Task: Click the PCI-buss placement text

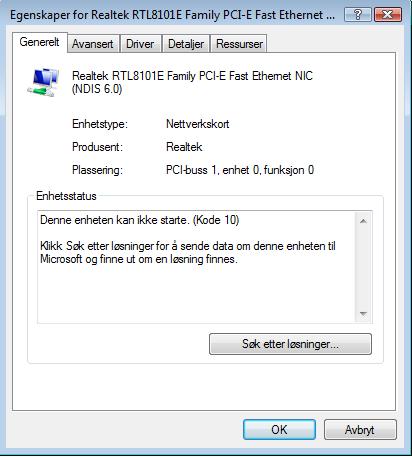Action: pos(240,170)
